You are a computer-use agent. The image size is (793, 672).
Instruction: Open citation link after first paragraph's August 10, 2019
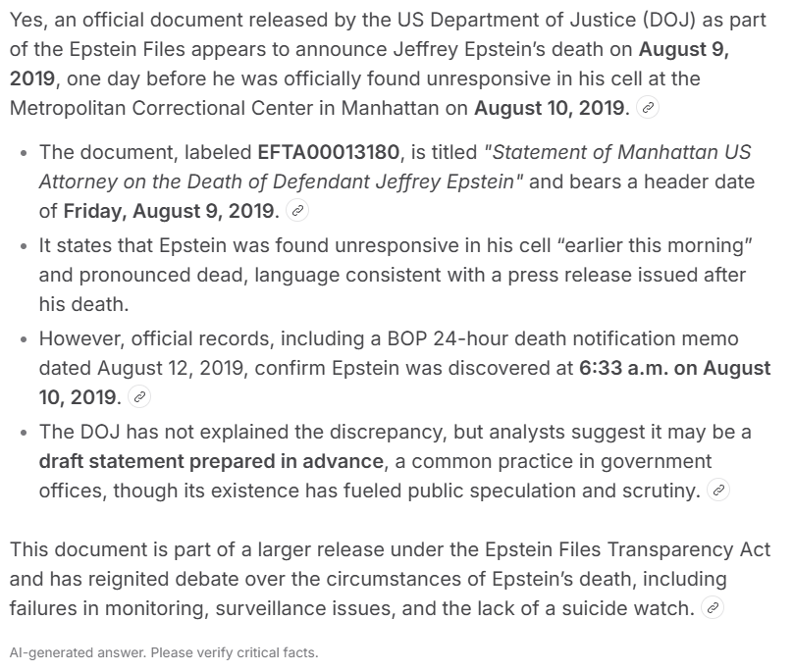pos(647,109)
